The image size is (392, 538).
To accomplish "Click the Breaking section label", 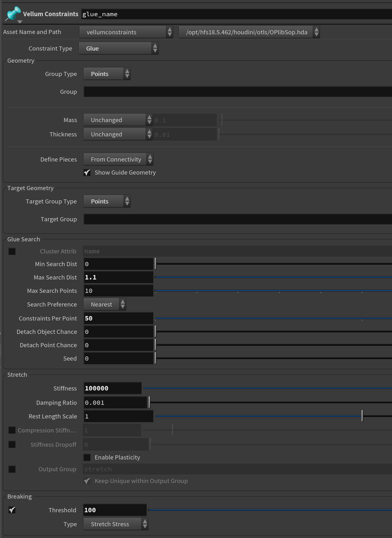I will pyautogui.click(x=20, y=497).
